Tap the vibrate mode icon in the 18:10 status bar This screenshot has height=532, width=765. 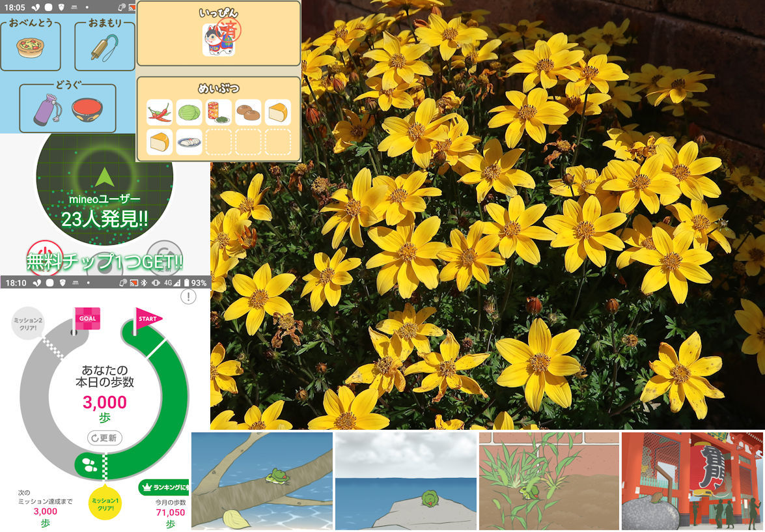coord(155,283)
